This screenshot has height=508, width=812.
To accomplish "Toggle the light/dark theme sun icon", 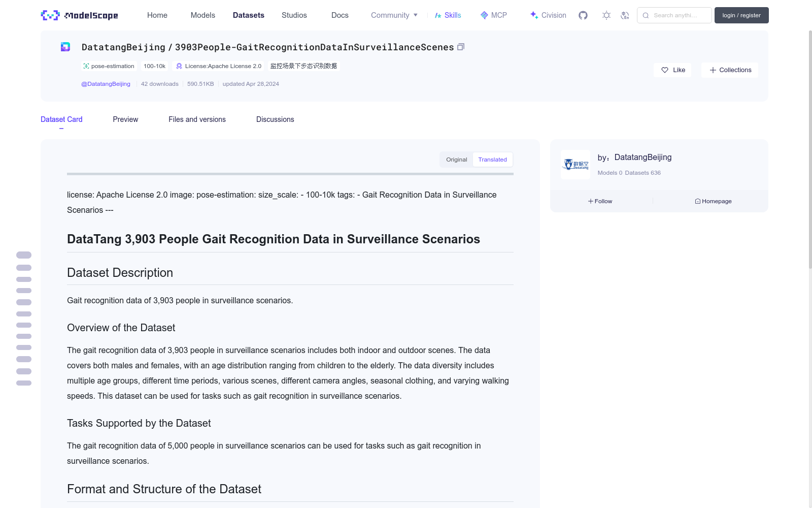I will (x=606, y=15).
